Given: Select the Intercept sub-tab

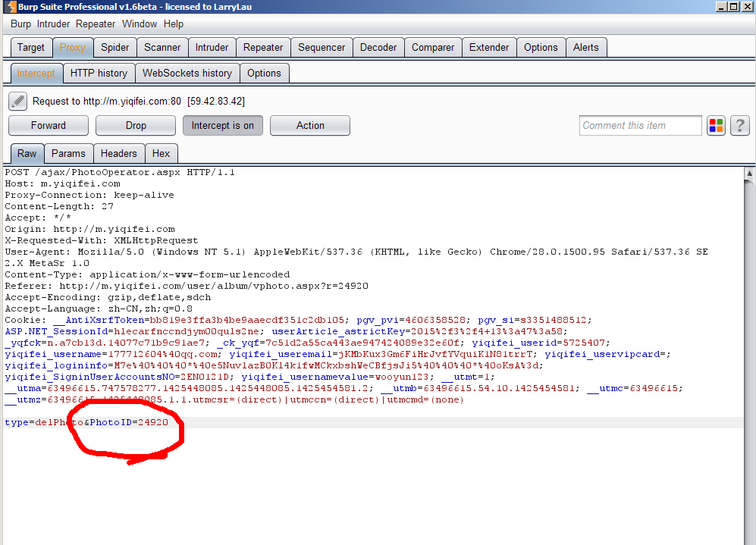Looking at the screenshot, I should [36, 74].
